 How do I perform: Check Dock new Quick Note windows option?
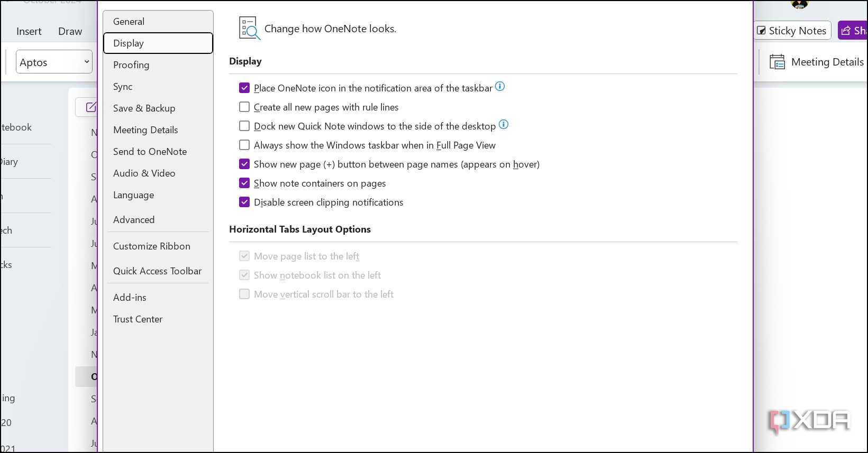tap(244, 126)
